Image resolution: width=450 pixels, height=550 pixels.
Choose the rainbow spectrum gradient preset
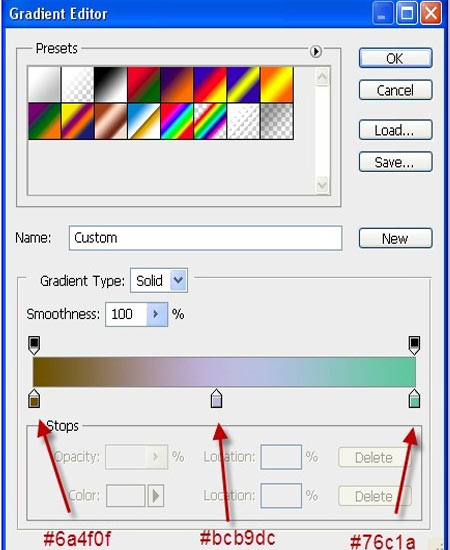tap(177, 121)
